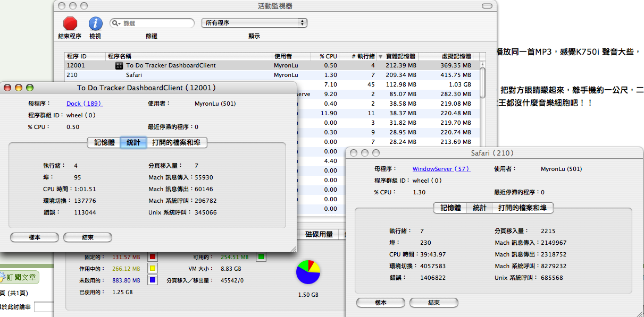Image resolution: width=644 pixels, height=317 pixels.
Task: Click 樣本 button in Safari inspector
Action: point(381,303)
